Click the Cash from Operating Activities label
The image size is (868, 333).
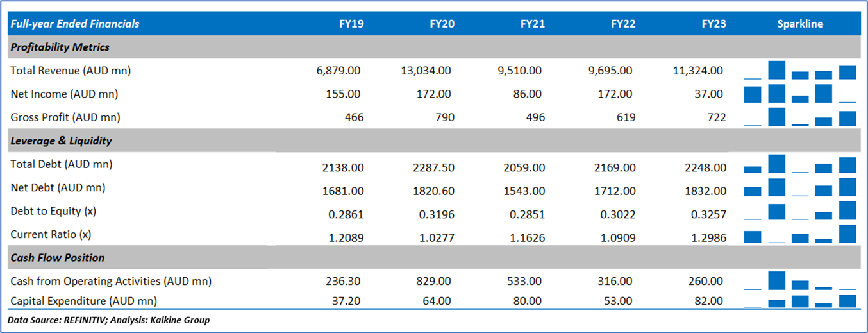tap(111, 281)
